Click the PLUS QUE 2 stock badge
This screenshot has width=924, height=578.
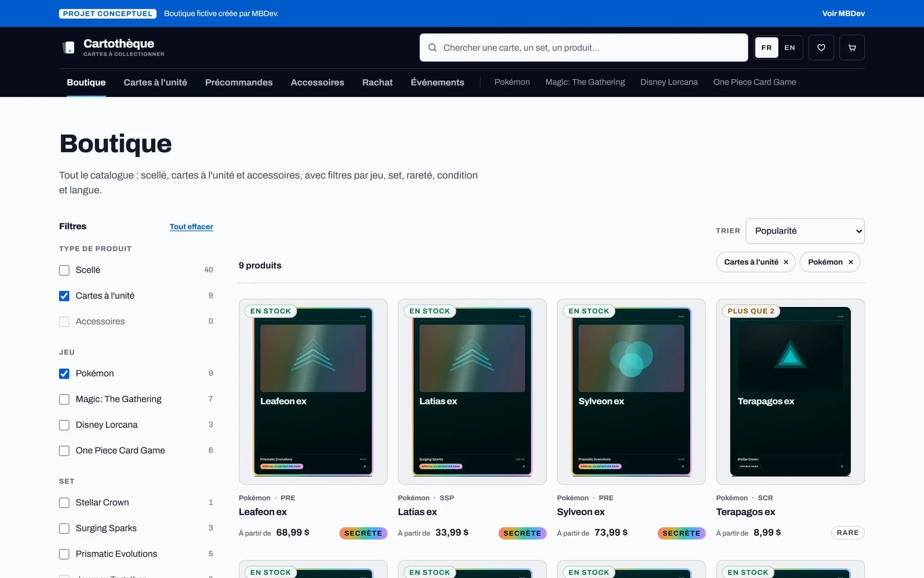(751, 311)
